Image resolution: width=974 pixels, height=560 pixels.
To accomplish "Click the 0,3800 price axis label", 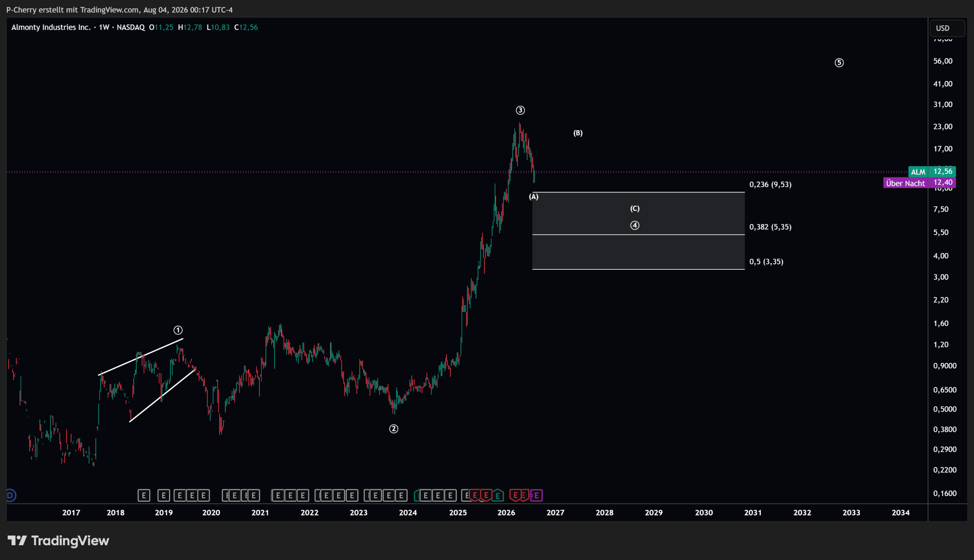I will pyautogui.click(x=945, y=429).
